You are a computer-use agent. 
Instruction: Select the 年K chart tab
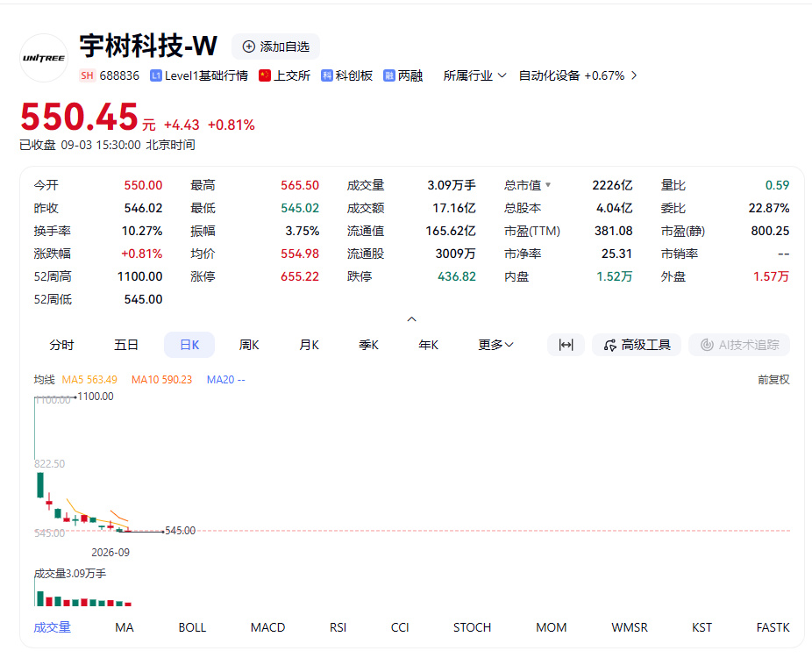[x=429, y=345]
